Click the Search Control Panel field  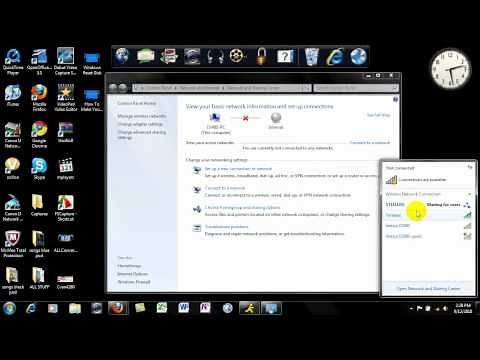tap(357, 88)
